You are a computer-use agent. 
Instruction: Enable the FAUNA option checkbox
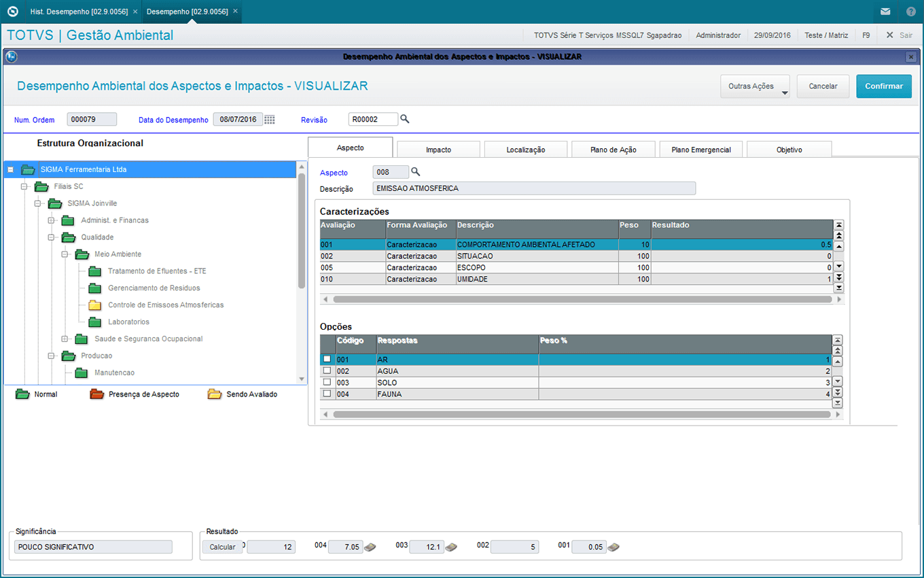pos(327,394)
